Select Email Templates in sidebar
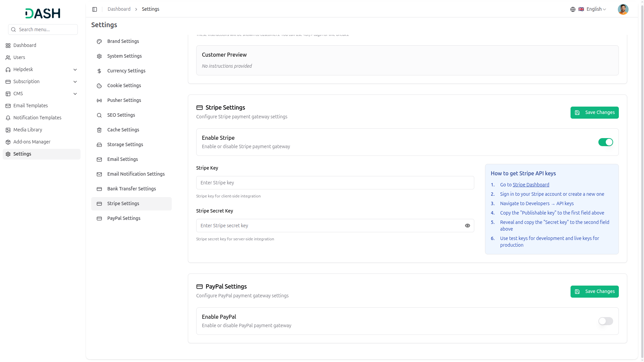The height and width of the screenshot is (362, 644). click(31, 106)
